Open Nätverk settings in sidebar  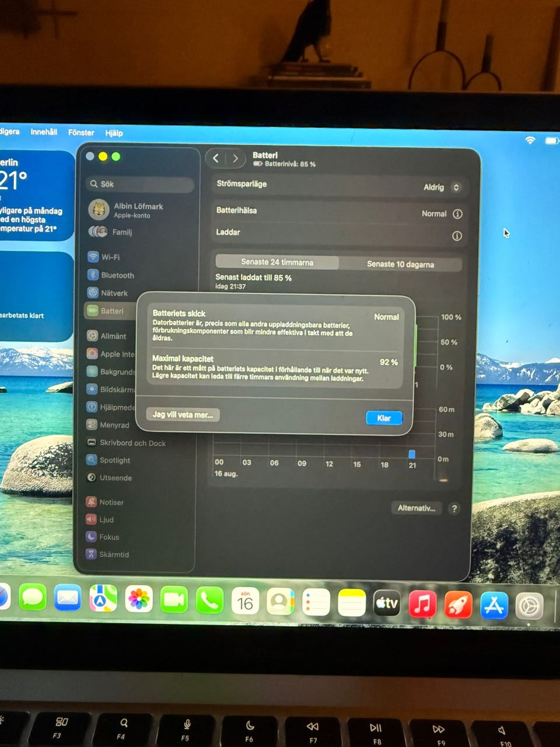[107, 293]
